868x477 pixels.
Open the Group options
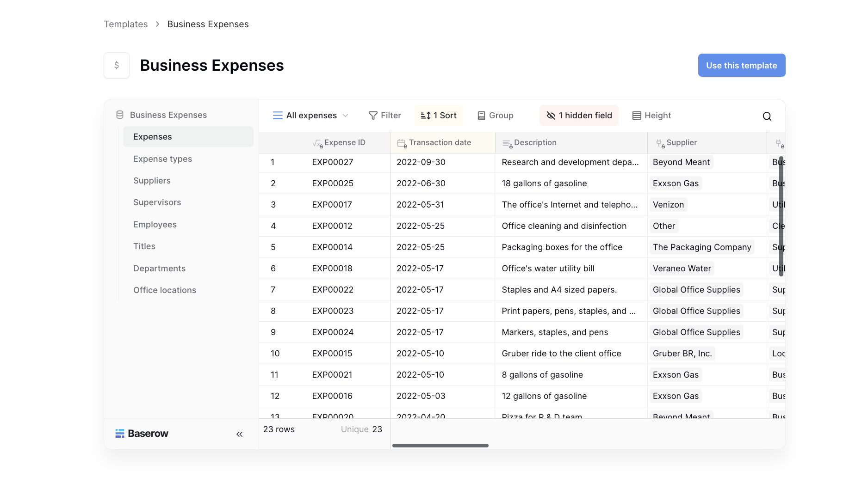click(x=495, y=116)
